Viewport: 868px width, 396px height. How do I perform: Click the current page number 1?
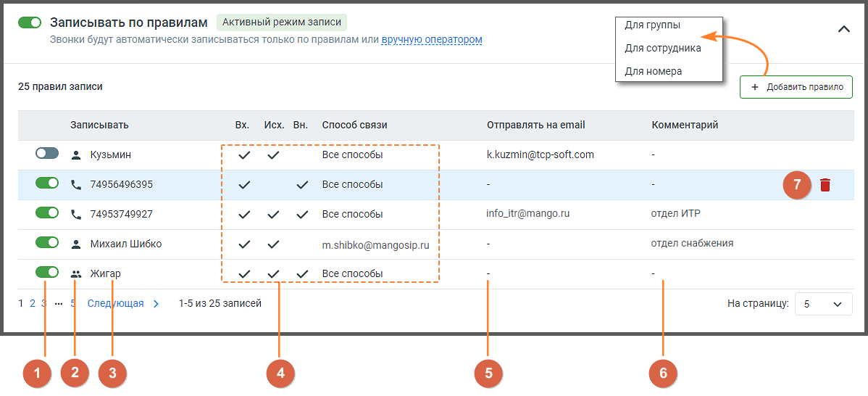21,303
